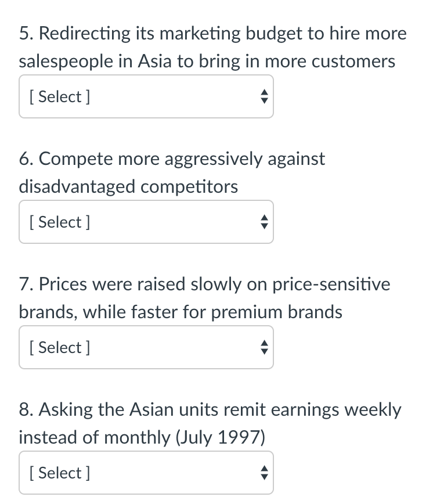Click the up-down arrow icon under question 6
This screenshot has height=504, width=433.
(x=264, y=222)
